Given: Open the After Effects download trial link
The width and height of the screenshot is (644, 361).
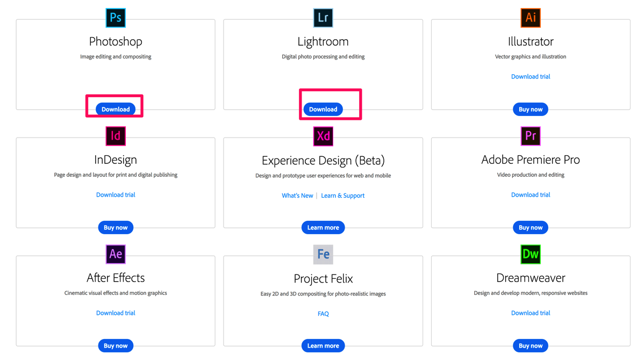Looking at the screenshot, I should click(x=116, y=313).
